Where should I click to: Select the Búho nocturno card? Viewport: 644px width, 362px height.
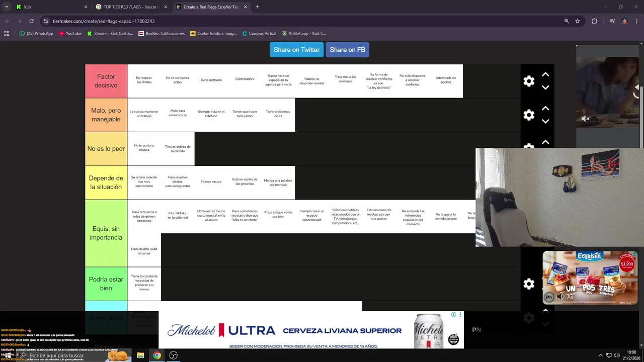[x=211, y=81]
